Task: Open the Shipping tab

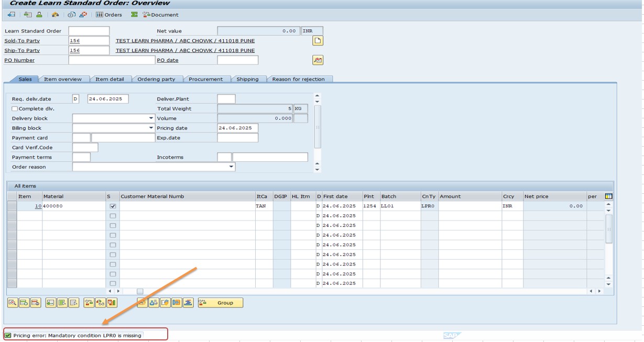Action: coord(247,79)
